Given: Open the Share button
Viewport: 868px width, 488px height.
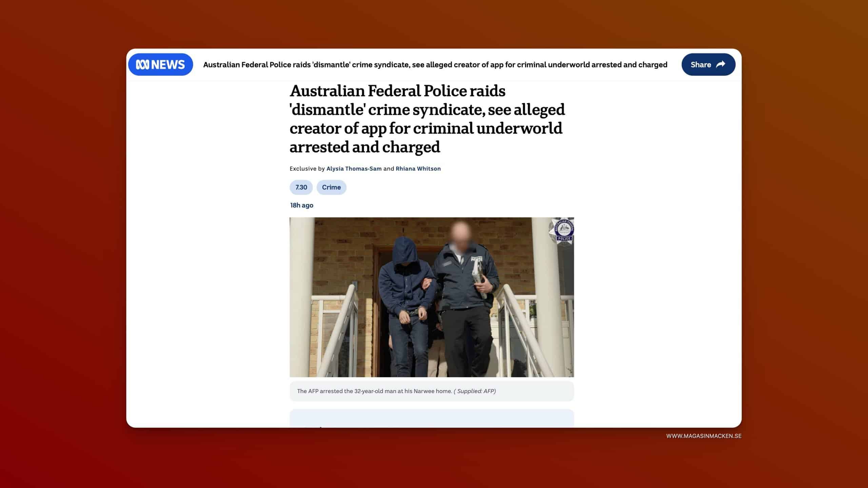Looking at the screenshot, I should (x=708, y=64).
